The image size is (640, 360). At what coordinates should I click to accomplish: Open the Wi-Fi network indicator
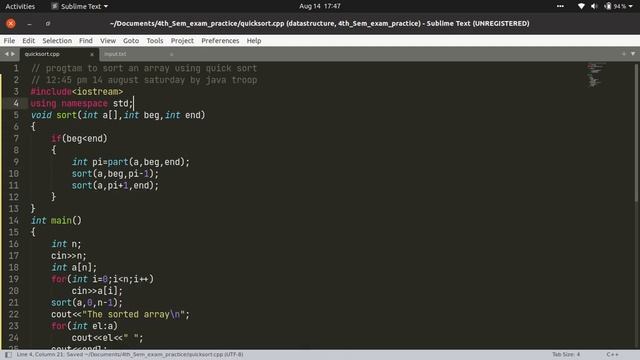(581, 6)
